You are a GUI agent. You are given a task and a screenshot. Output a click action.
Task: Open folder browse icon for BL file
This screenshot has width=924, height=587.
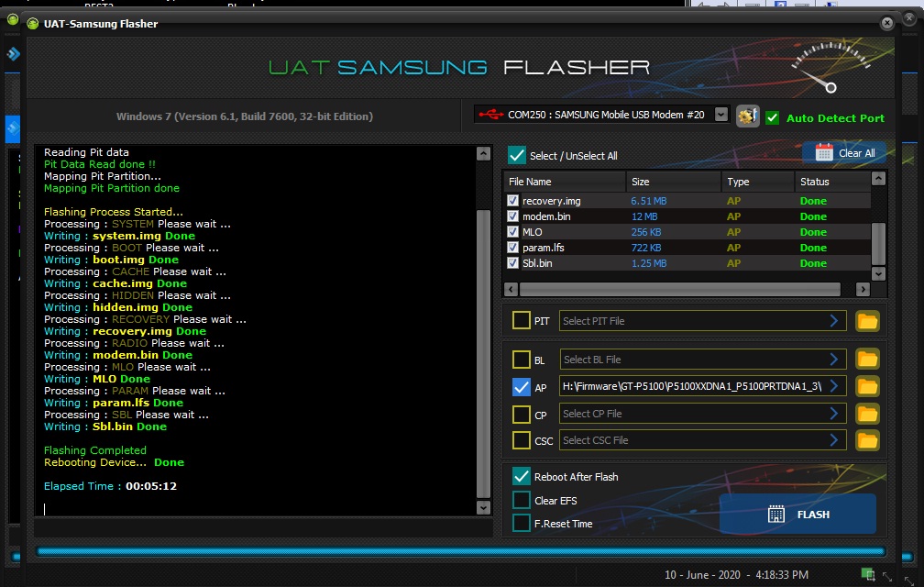click(867, 360)
